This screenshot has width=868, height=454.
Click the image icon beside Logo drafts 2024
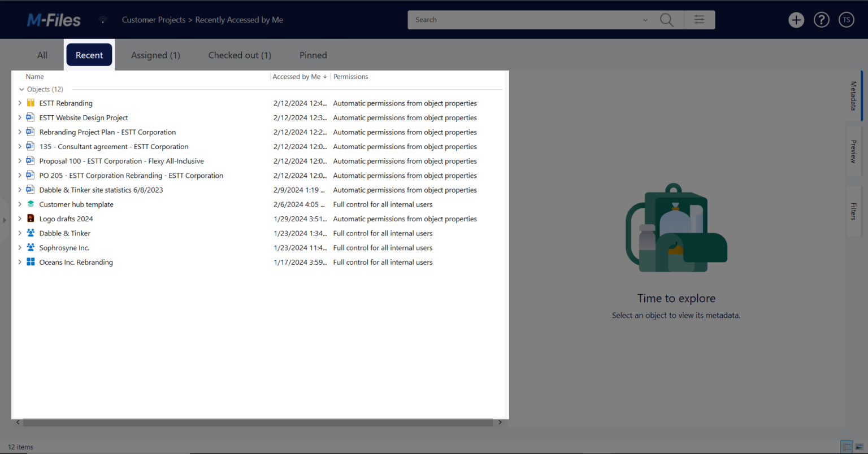pos(30,219)
